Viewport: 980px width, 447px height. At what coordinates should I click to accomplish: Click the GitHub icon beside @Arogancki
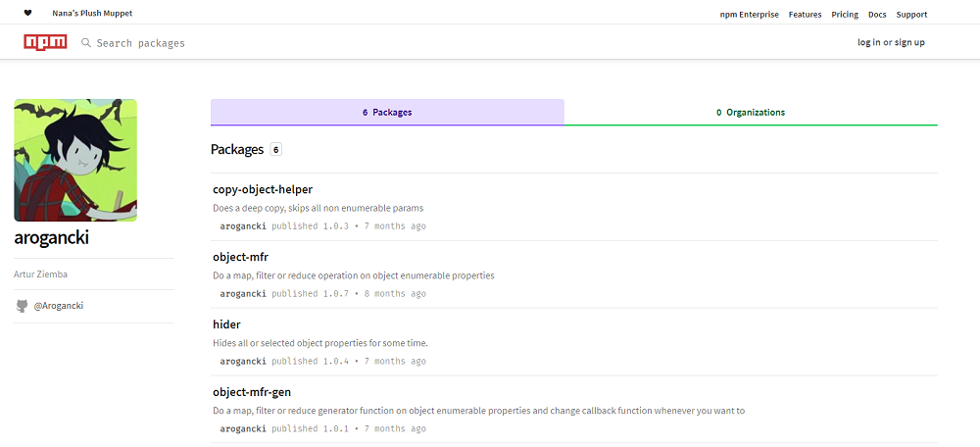pyautogui.click(x=22, y=306)
